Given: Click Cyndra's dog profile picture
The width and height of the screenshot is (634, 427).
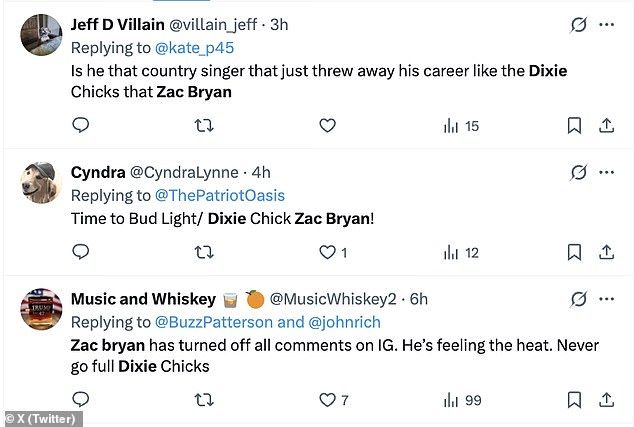Looking at the screenshot, I should coord(41,182).
